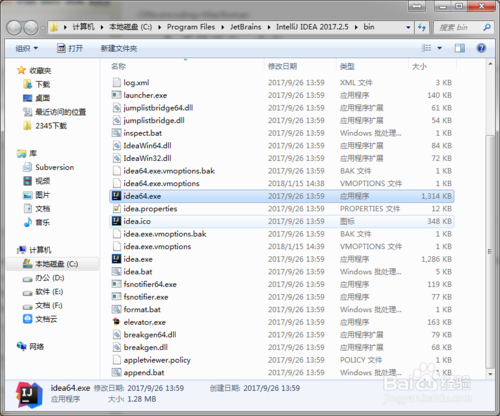Open 网络 in sidebar
Screen dimensions: 500x416
point(30,347)
